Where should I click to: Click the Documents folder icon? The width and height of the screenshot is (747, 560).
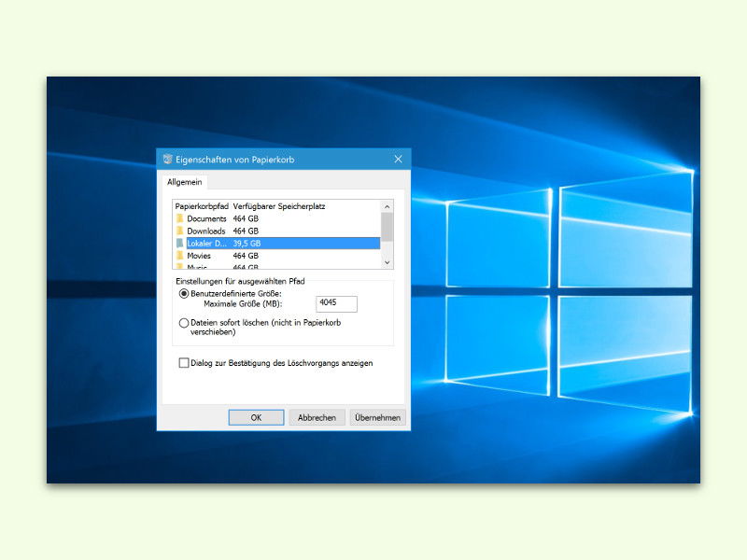click(x=179, y=218)
